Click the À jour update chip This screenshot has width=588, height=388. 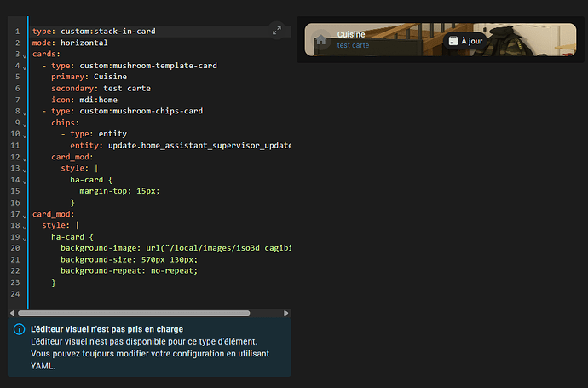[465, 40]
